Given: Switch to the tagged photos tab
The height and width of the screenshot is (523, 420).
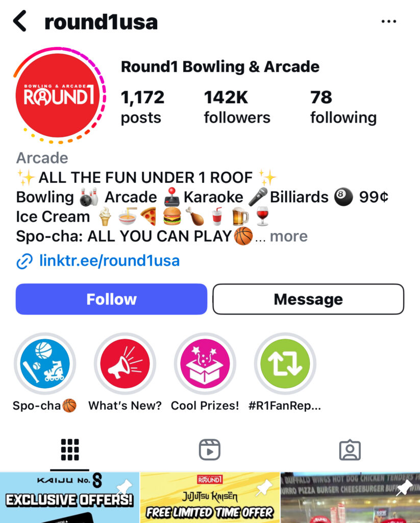Looking at the screenshot, I should 350,450.
